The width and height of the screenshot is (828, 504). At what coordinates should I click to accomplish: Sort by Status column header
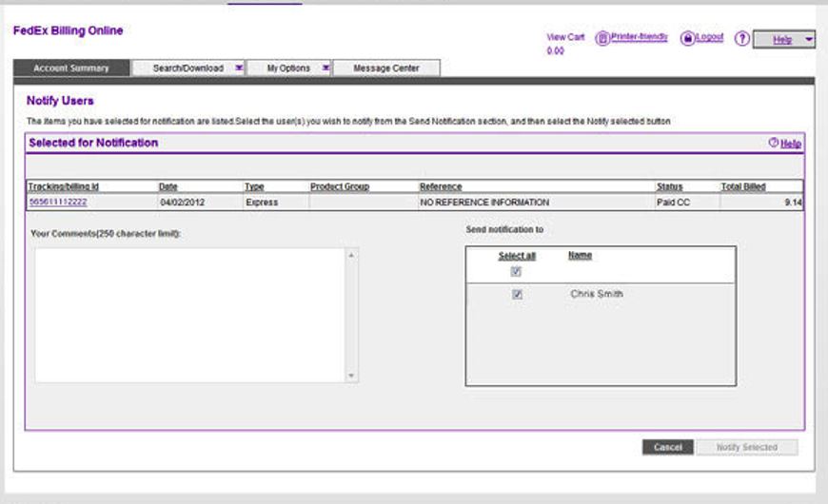click(x=670, y=186)
